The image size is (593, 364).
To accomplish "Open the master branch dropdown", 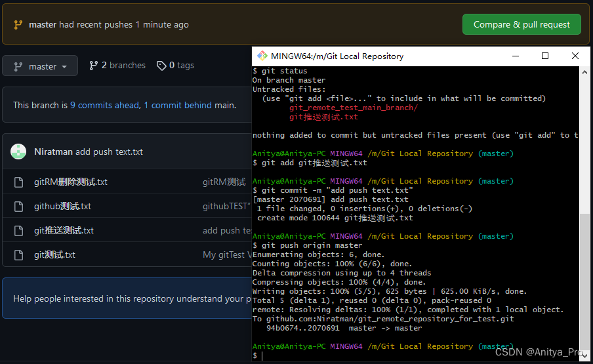I will click(40, 66).
